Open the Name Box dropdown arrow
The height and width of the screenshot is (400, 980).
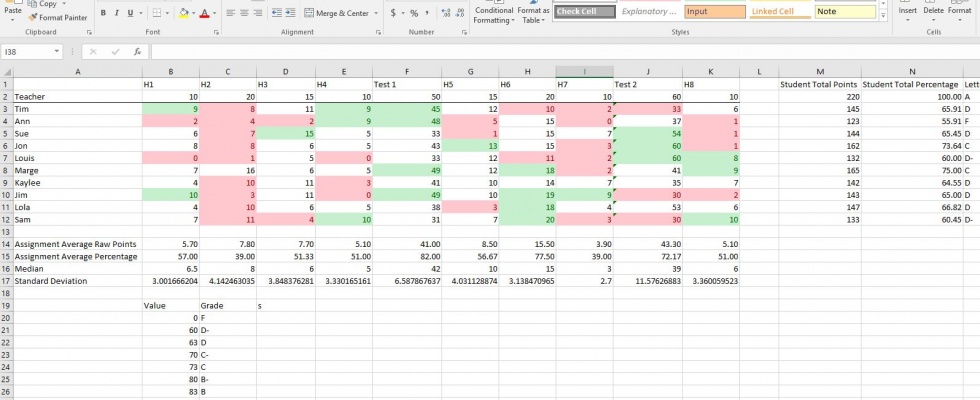pos(57,51)
